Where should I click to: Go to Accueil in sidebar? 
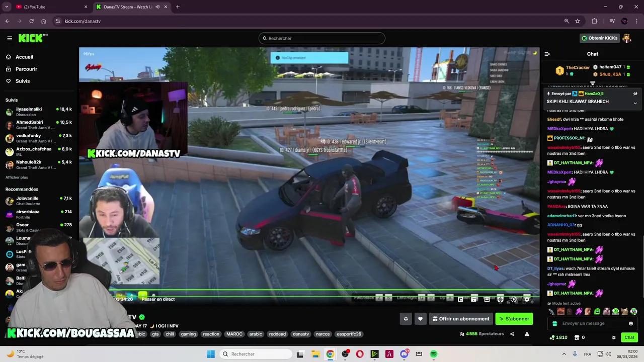click(x=20, y=57)
